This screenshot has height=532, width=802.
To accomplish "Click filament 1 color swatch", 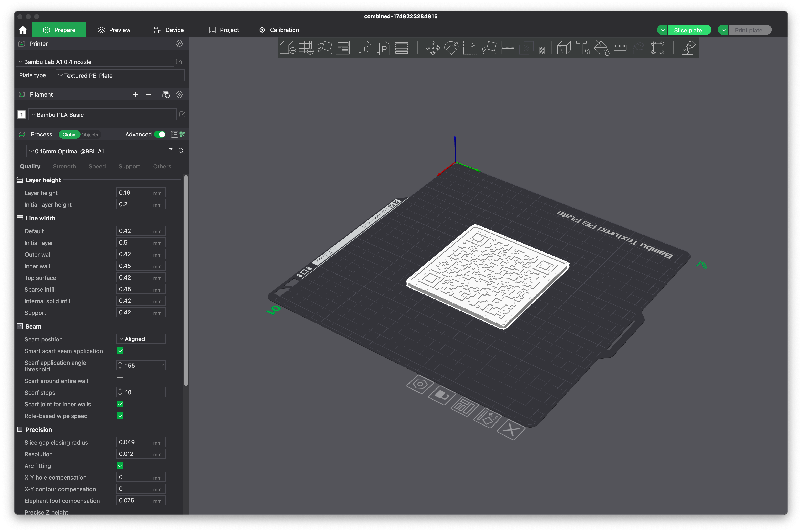I will coord(21,115).
